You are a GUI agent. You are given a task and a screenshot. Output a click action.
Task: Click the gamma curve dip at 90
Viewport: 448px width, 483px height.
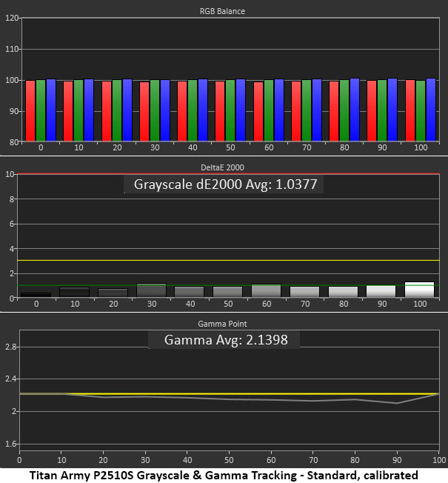[x=397, y=403]
